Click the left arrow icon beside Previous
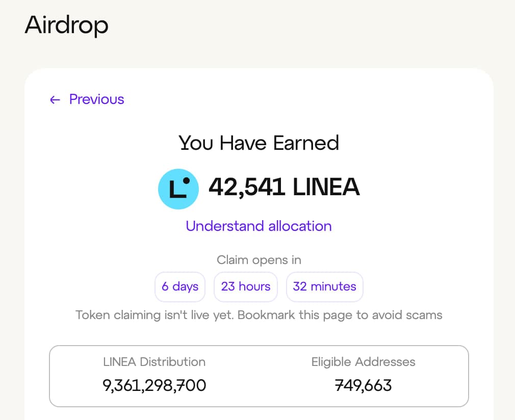Viewport: 515px width, 420px height. [x=55, y=99]
